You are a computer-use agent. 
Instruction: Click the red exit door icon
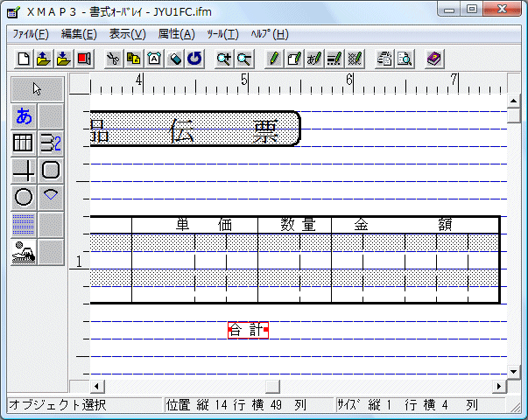84,59
